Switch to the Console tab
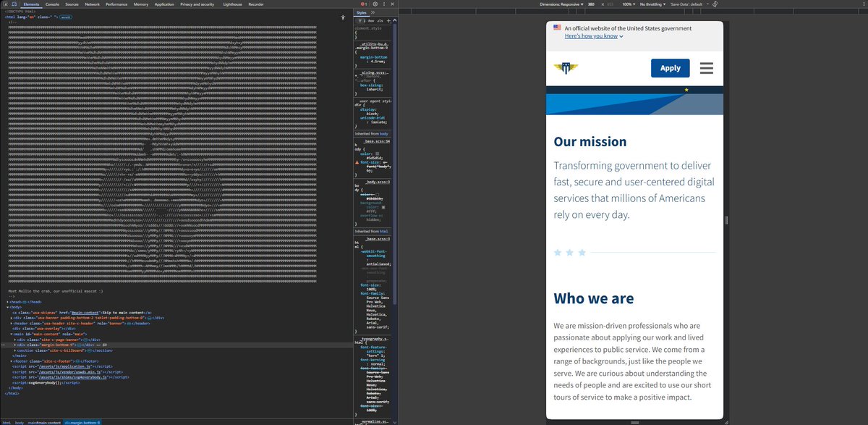Screen dimensions: 868x425 tap(53, 4)
